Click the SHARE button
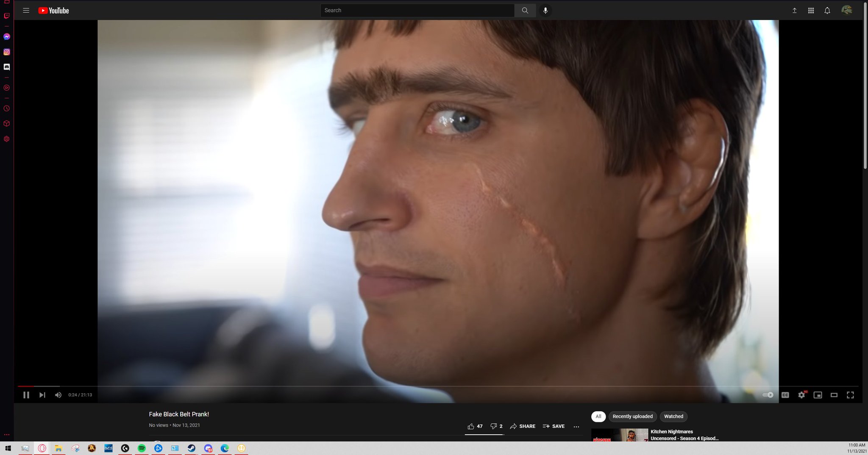 coord(523,426)
